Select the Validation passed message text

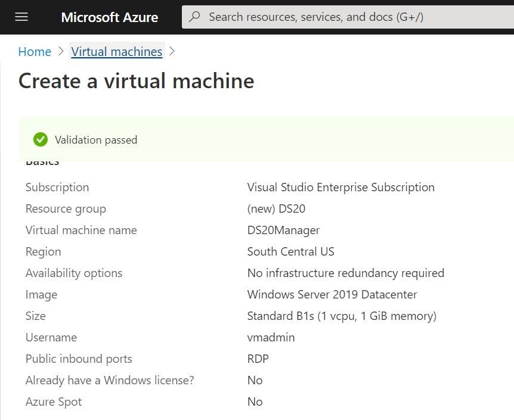pyautogui.click(x=96, y=140)
